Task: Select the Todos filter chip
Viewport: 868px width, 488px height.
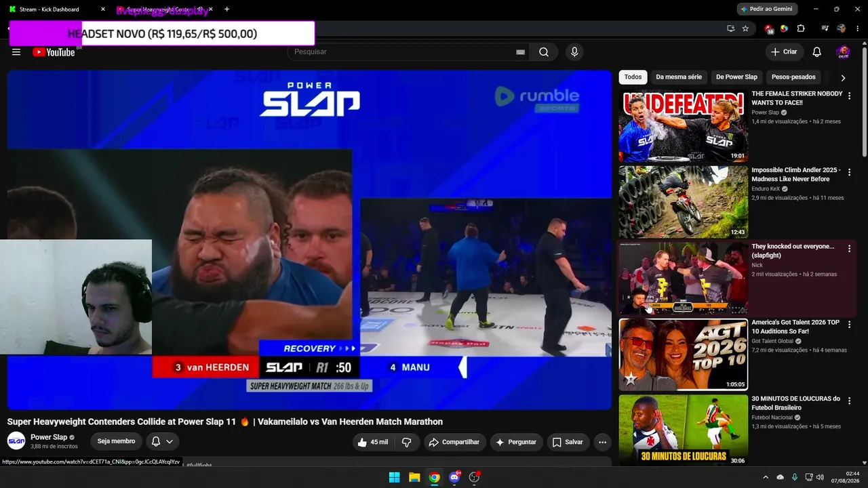Action: [x=633, y=77]
